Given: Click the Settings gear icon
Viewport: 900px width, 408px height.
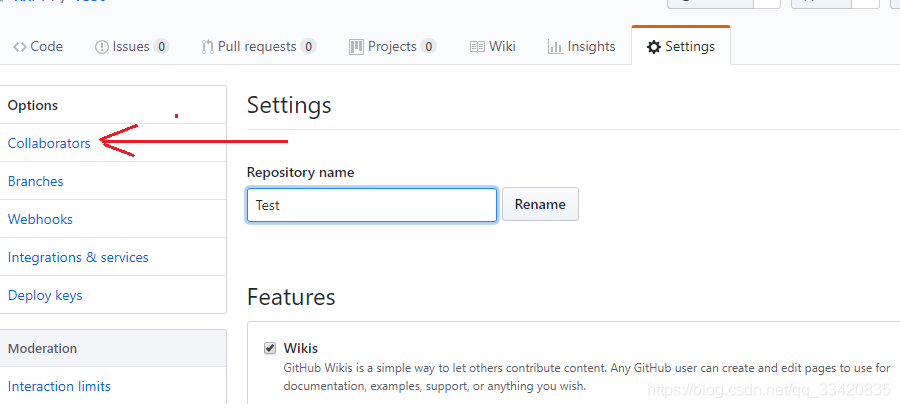Looking at the screenshot, I should (654, 47).
